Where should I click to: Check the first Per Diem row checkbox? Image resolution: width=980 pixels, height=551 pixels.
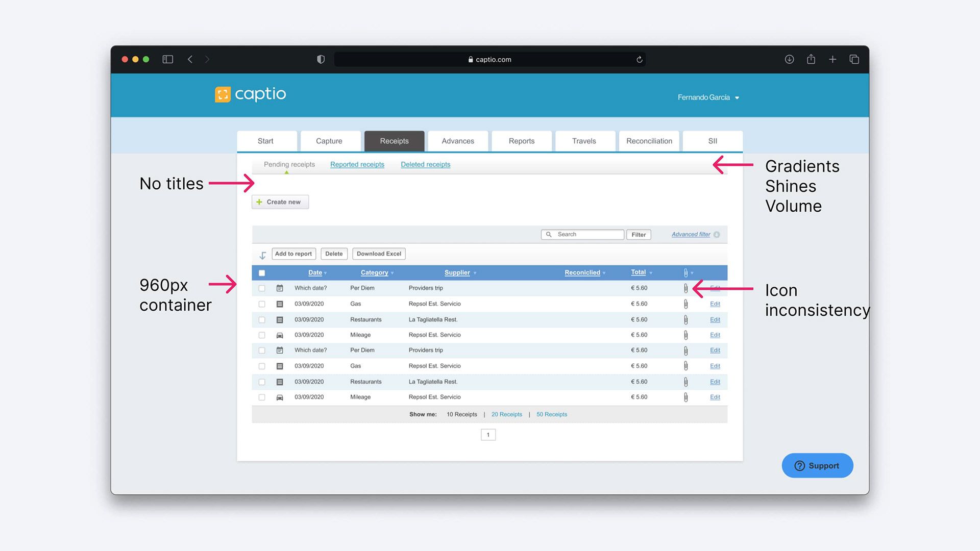[262, 288]
